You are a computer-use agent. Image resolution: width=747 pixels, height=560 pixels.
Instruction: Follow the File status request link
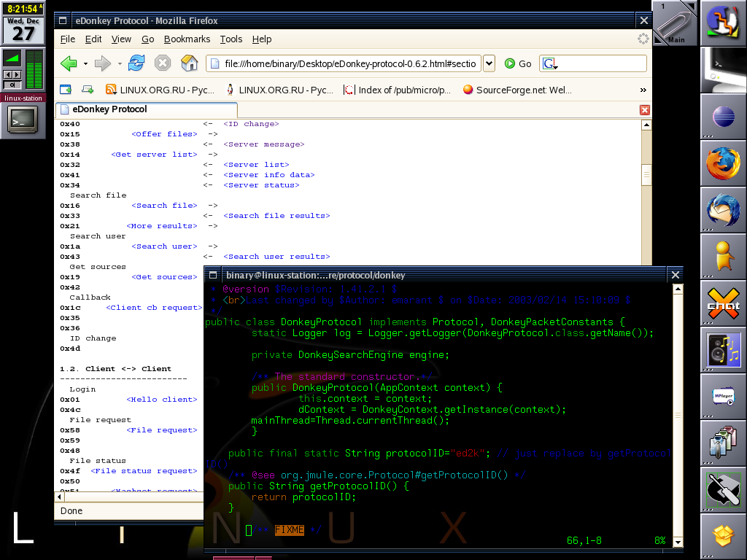tap(144, 471)
